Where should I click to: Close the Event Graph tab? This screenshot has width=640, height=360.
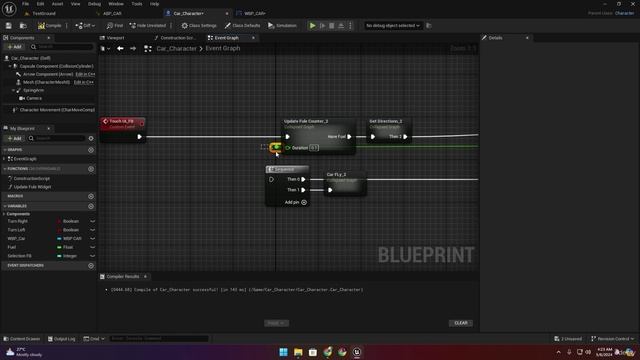253,38
